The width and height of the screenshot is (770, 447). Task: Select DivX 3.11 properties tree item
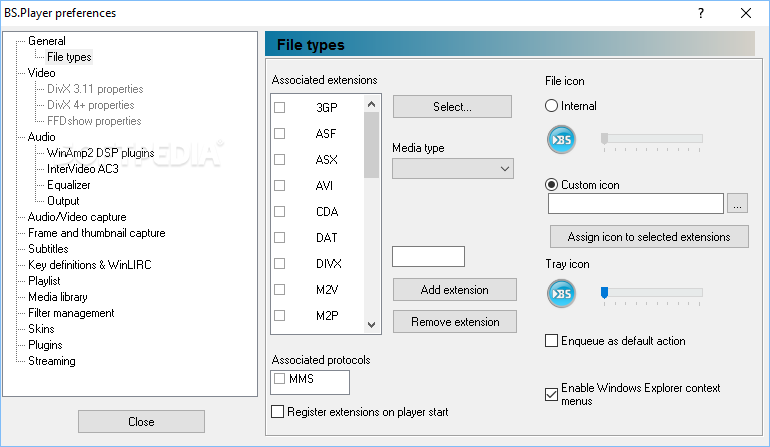click(95, 89)
